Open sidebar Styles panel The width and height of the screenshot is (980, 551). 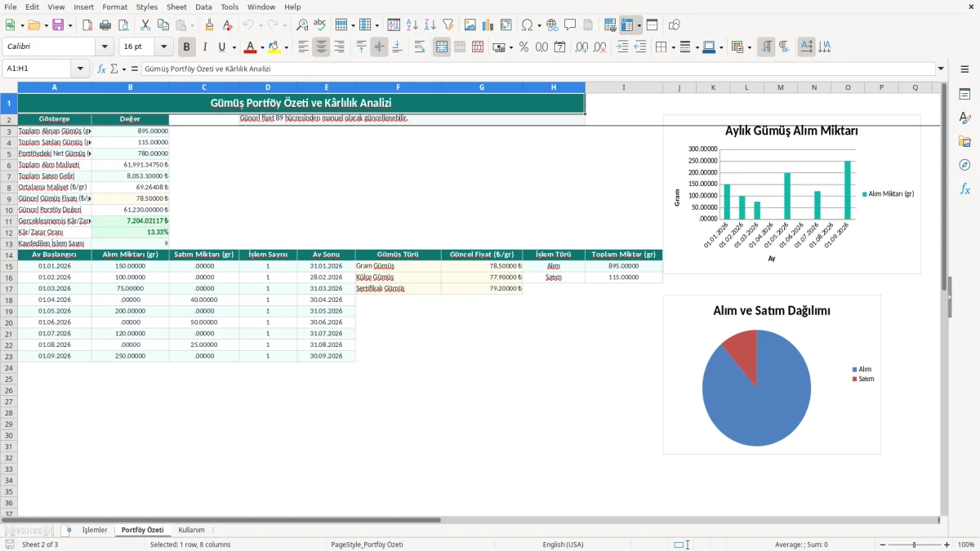[x=964, y=118]
